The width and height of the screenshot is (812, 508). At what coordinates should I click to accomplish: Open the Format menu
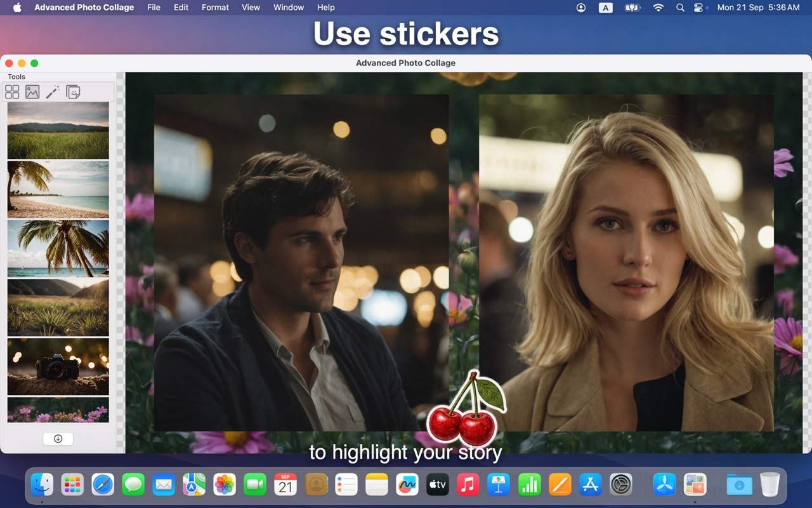(x=215, y=8)
